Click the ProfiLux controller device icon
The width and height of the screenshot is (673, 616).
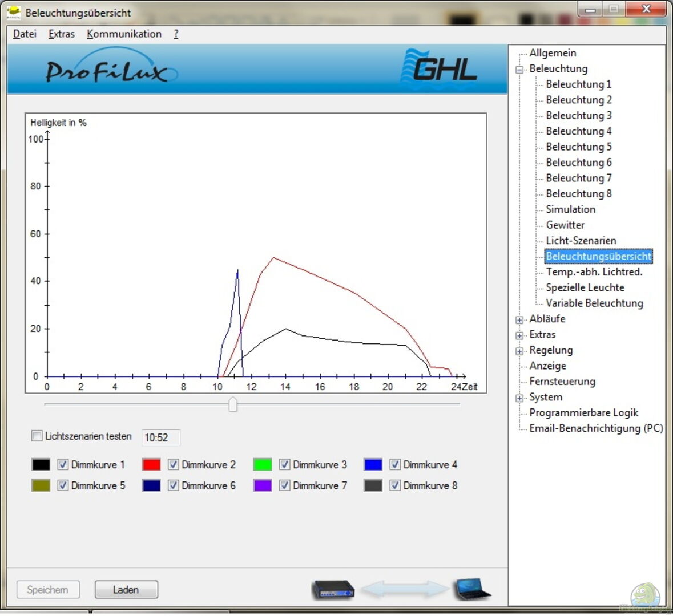(332, 589)
